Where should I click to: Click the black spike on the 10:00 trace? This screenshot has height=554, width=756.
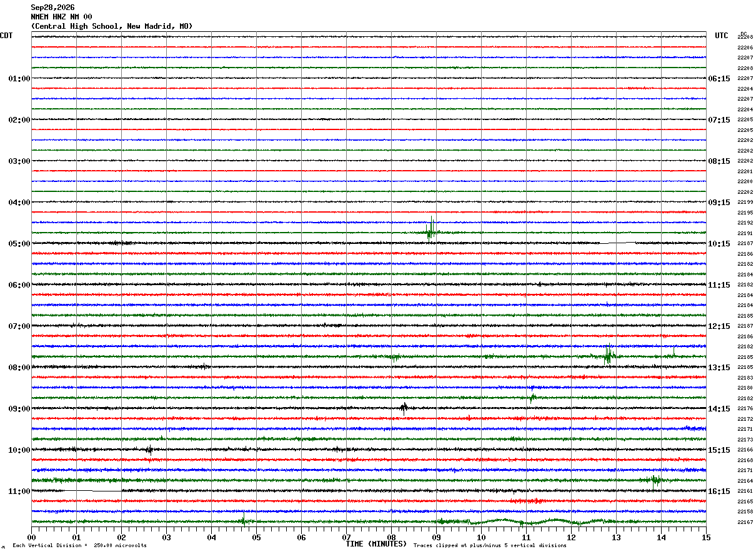click(x=149, y=450)
